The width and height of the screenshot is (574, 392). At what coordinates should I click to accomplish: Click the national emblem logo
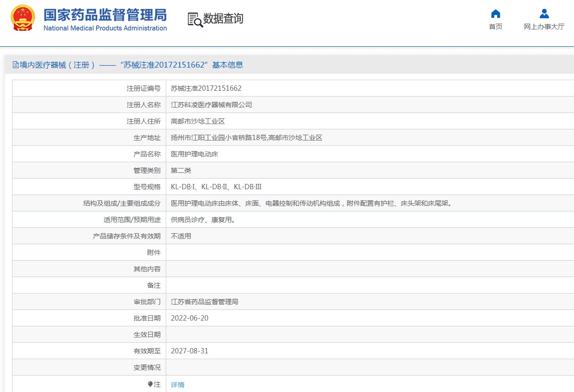[x=23, y=18]
